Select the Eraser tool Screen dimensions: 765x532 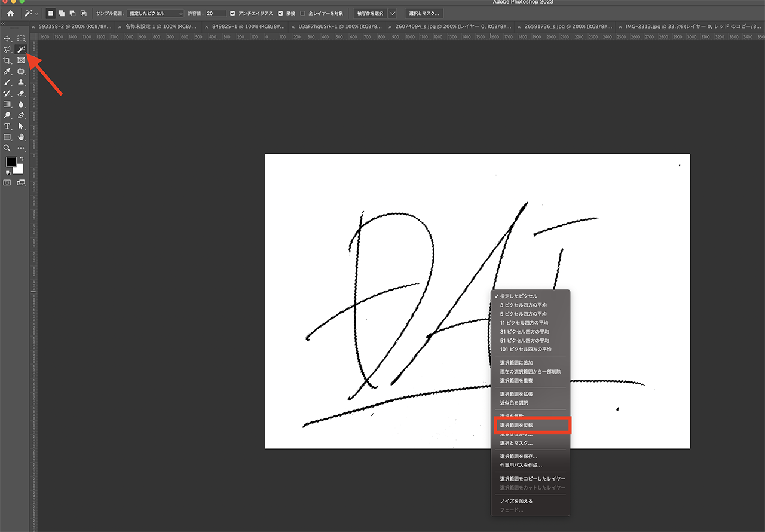click(21, 93)
